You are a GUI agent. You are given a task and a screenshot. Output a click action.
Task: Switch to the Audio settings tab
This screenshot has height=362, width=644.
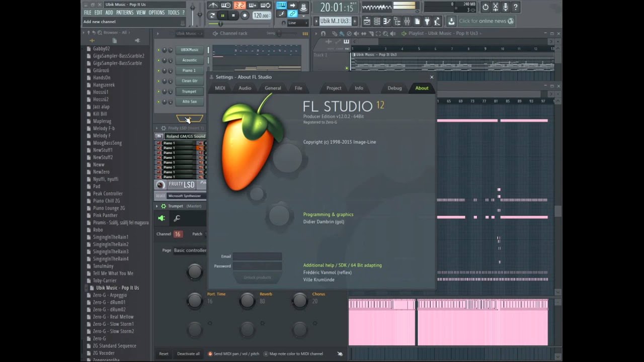coord(245,88)
